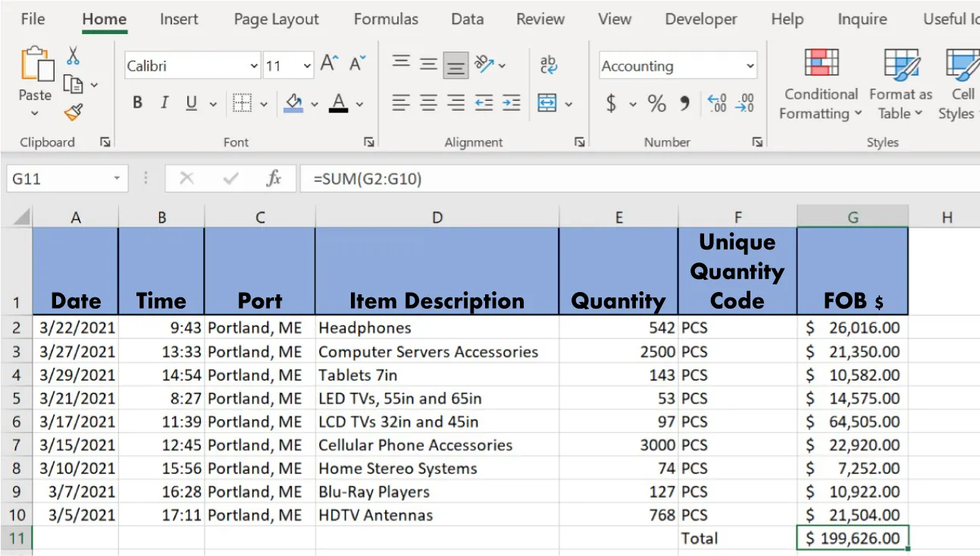Pick a color from the Font Color swatch
Viewport: 980px width, 556px height.
338,103
